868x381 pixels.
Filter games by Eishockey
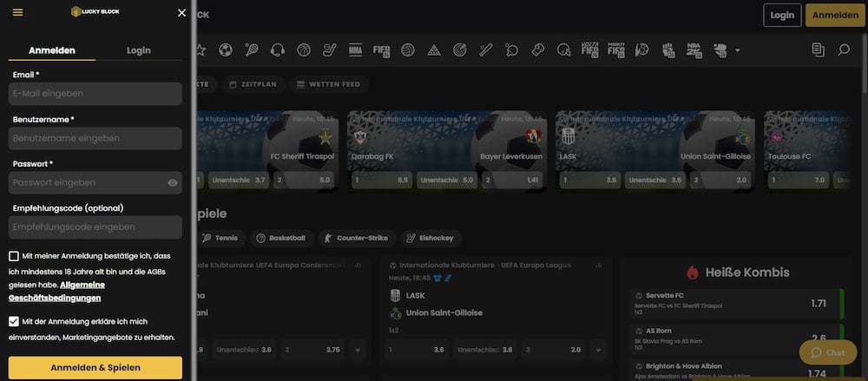[431, 238]
